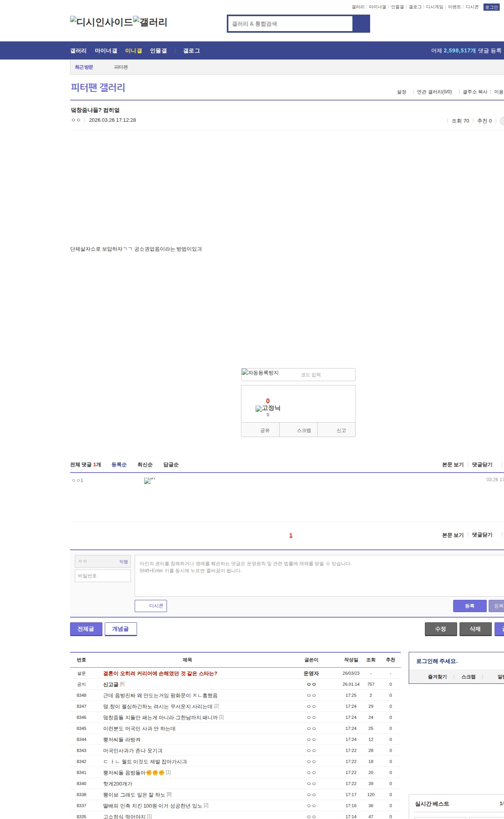
Task: Focus the 비밀번호 input field
Action: [103, 576]
